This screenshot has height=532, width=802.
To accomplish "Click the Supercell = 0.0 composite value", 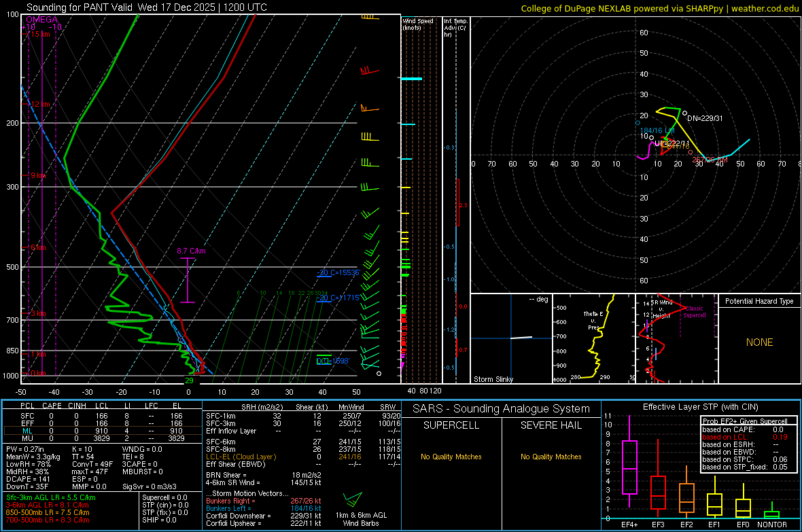I will pyautogui.click(x=164, y=497).
